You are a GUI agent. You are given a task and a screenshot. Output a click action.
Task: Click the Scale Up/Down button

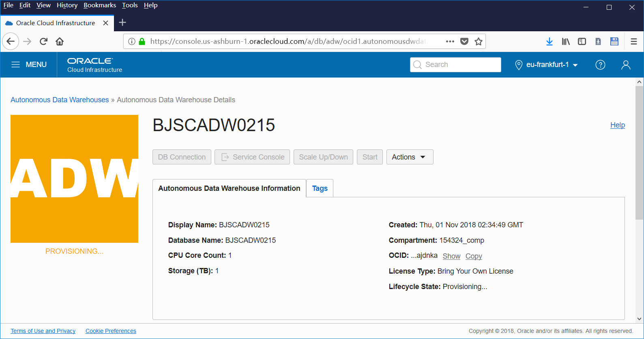323,157
